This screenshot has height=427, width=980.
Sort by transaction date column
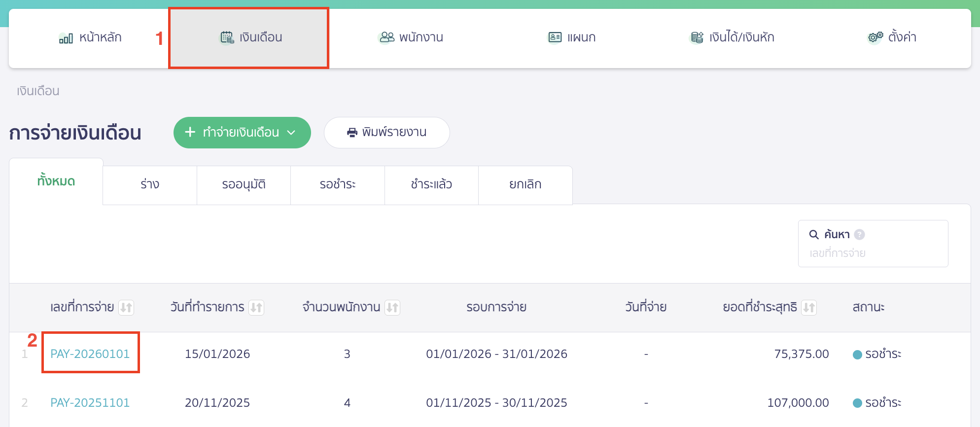pos(256,308)
